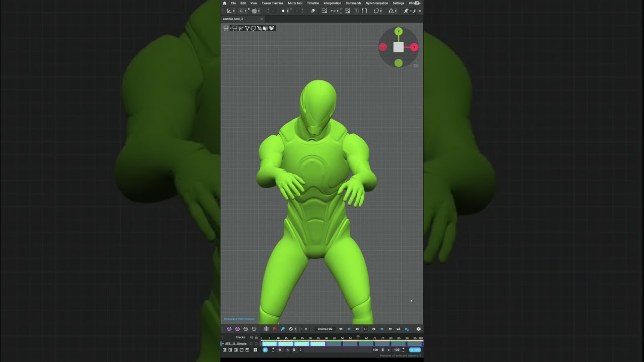
Task: Click the X axis on the view gizmo
Action: (x=414, y=47)
